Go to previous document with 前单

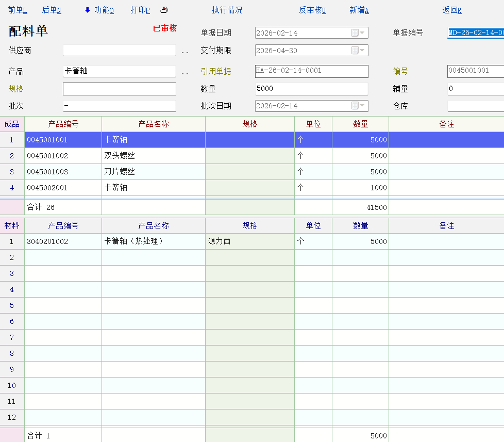[x=18, y=10]
